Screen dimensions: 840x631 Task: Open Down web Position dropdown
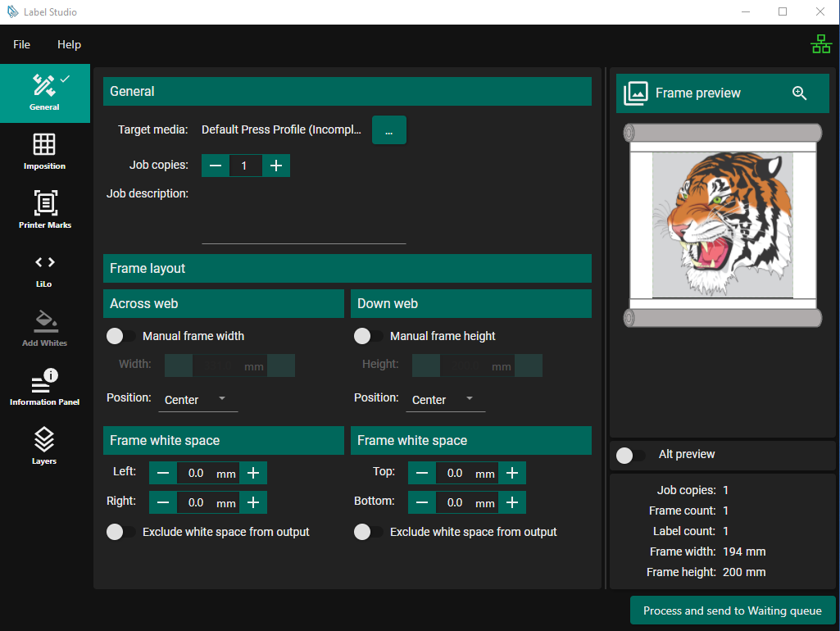pyautogui.click(x=445, y=399)
